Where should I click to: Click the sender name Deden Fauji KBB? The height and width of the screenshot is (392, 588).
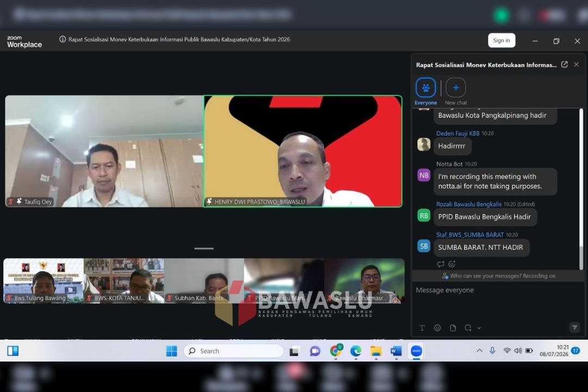click(457, 133)
